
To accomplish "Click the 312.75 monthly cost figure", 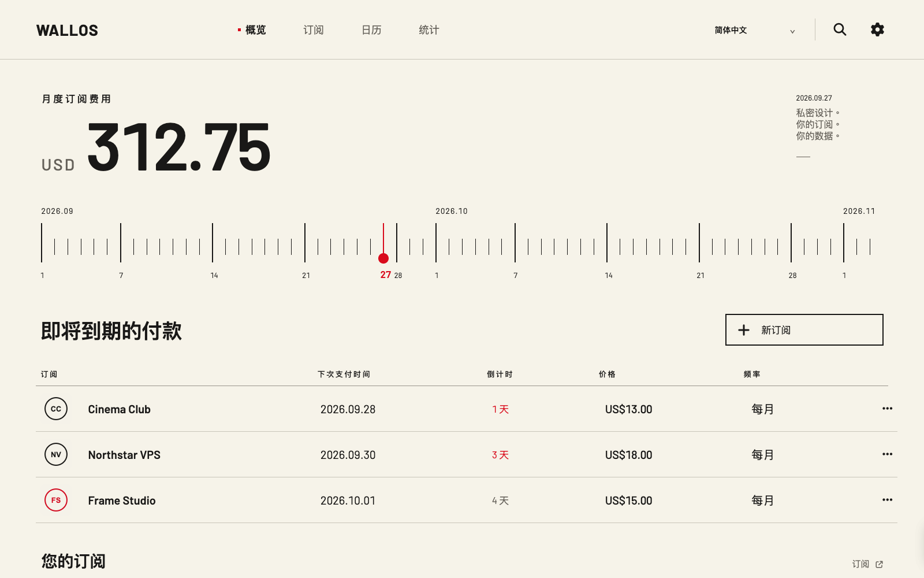I will (179, 147).
